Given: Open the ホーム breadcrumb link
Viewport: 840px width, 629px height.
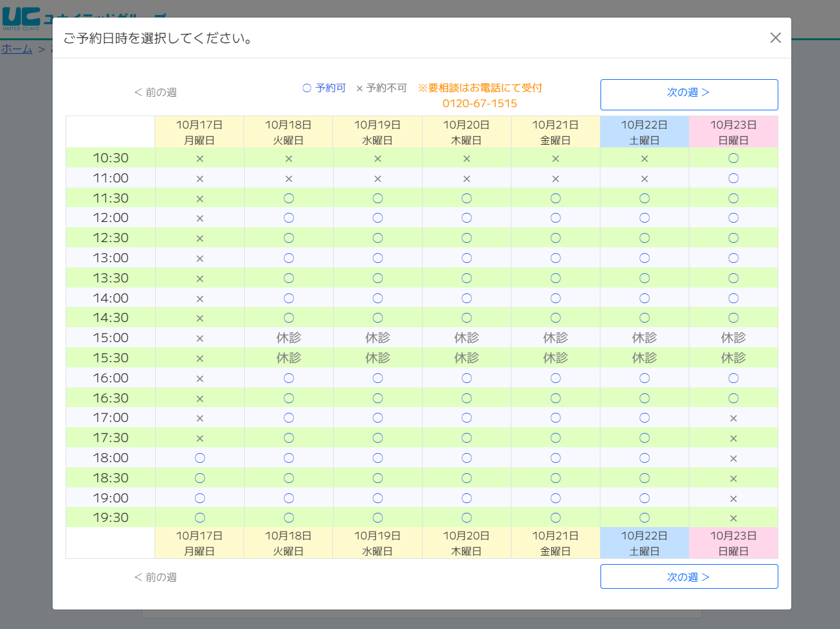Looking at the screenshot, I should point(17,49).
